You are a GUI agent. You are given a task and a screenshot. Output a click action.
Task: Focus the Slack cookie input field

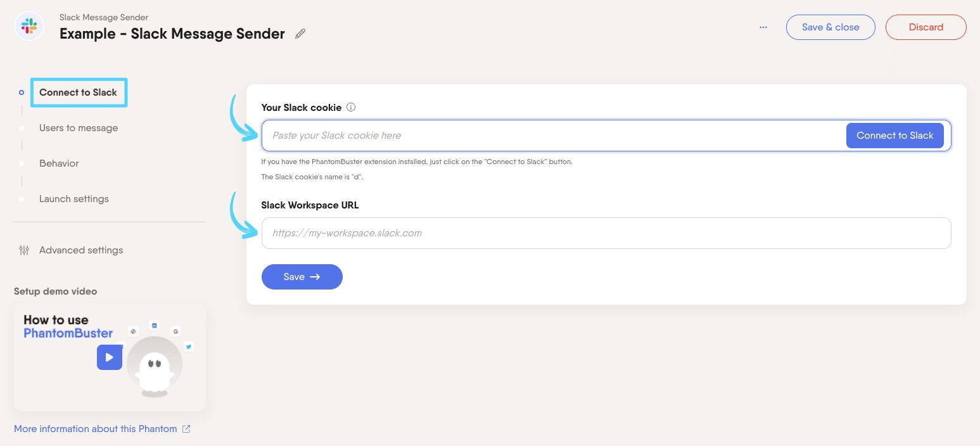551,136
